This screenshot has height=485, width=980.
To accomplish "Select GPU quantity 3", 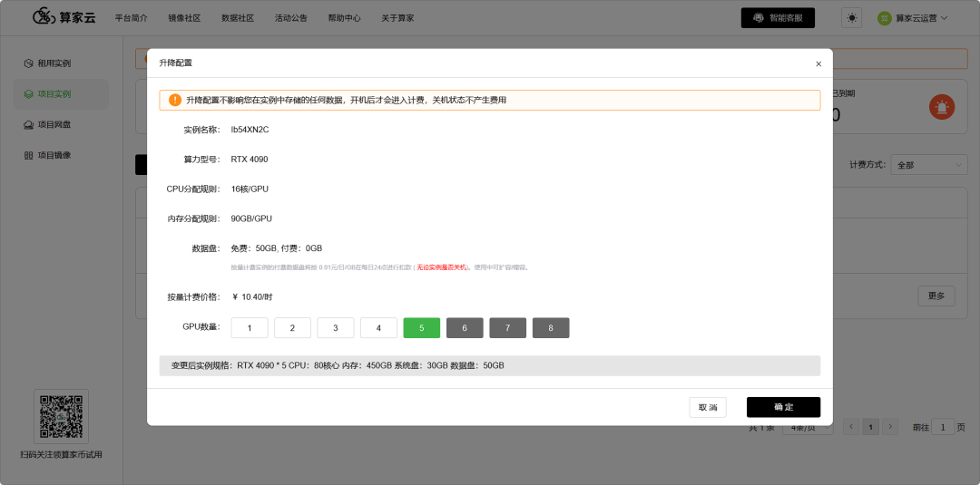I will [336, 327].
